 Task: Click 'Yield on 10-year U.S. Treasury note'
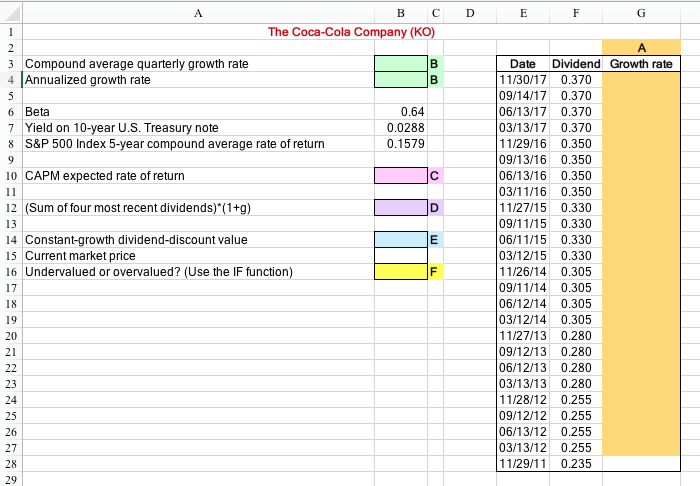(121, 128)
